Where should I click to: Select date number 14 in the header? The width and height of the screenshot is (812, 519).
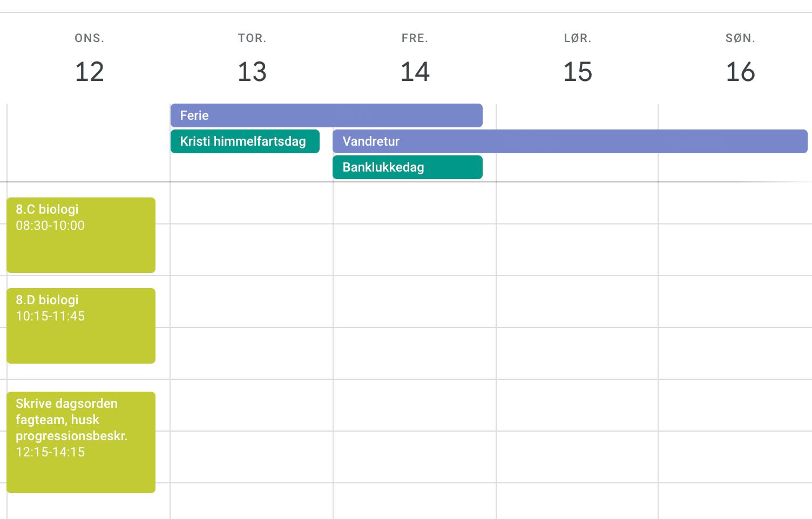[x=415, y=72]
